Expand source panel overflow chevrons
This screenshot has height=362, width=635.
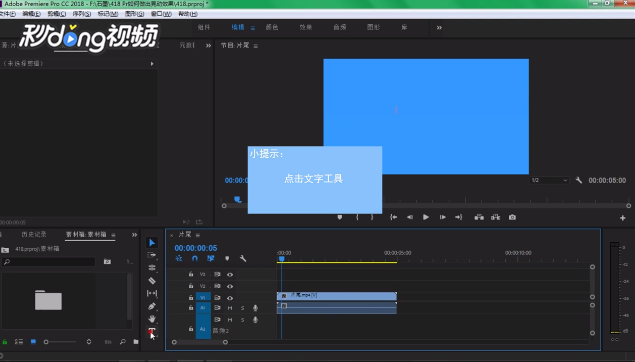point(208,45)
